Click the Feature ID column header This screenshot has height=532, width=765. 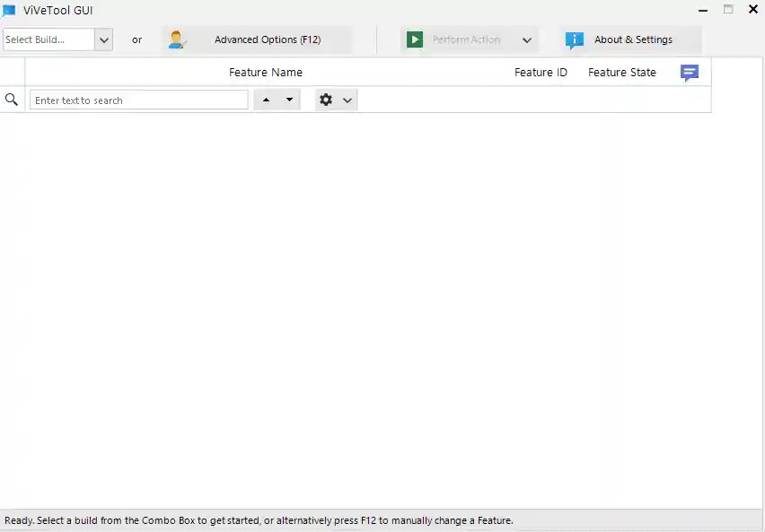[540, 72]
